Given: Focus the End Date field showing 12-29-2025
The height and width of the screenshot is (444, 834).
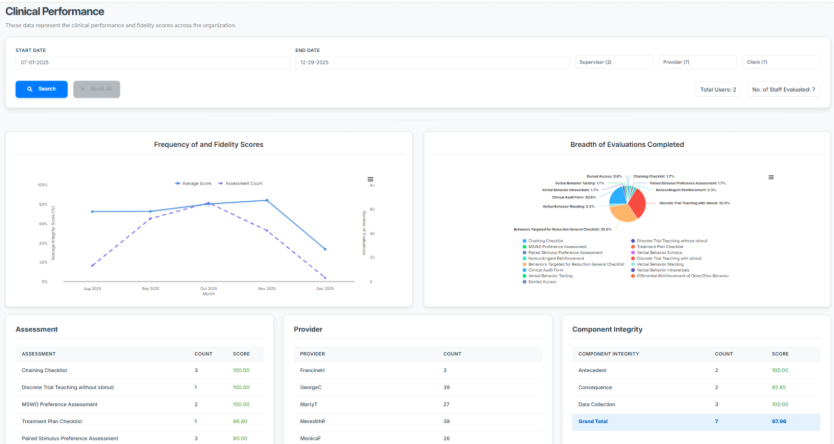Looking at the screenshot, I should [x=432, y=62].
